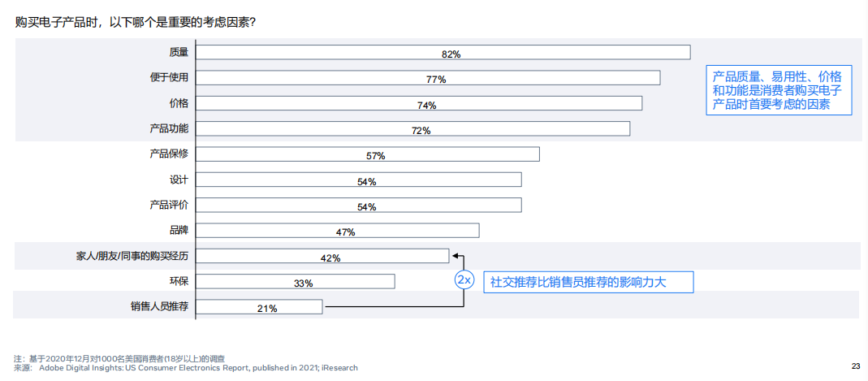
Task: Select the 家人/朋友/同事的购买经历 42% bar
Action: (322, 256)
